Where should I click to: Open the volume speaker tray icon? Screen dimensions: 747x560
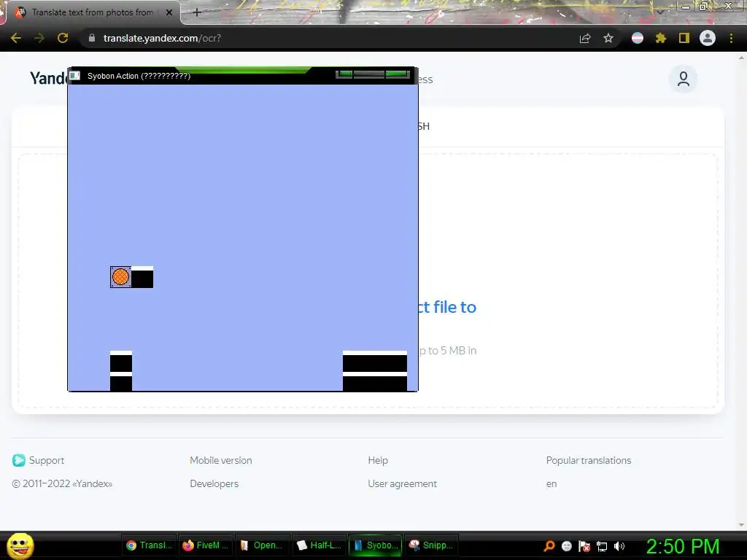tap(619, 546)
